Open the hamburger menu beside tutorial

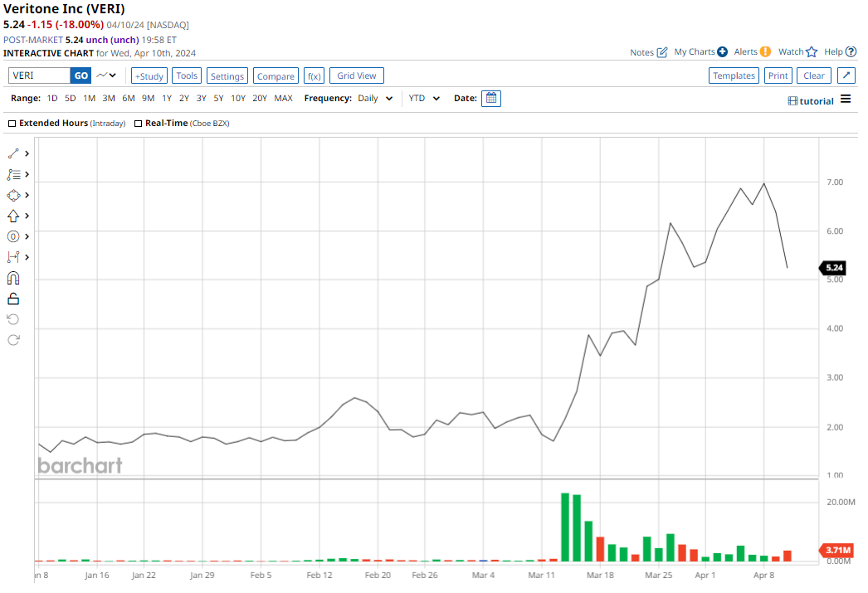pos(846,100)
